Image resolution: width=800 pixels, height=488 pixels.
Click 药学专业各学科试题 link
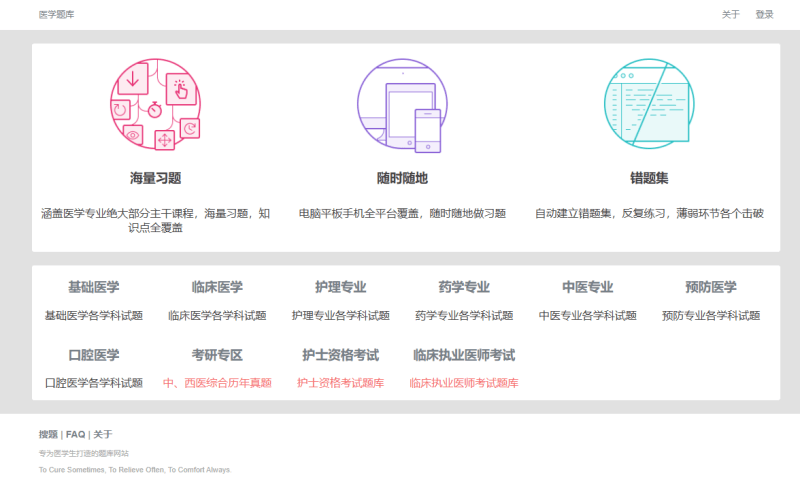point(464,315)
